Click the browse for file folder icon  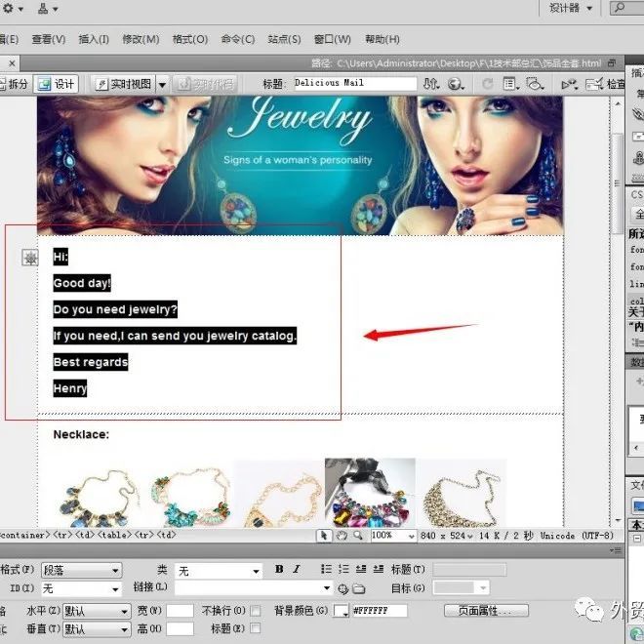coord(358,589)
